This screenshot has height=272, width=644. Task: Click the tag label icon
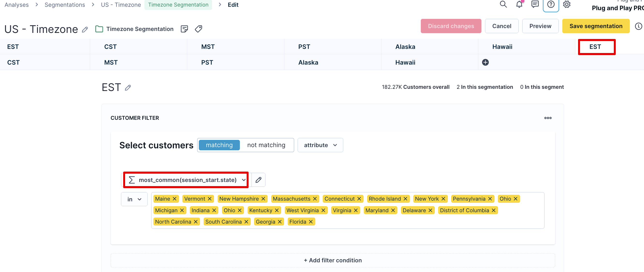coord(199,29)
